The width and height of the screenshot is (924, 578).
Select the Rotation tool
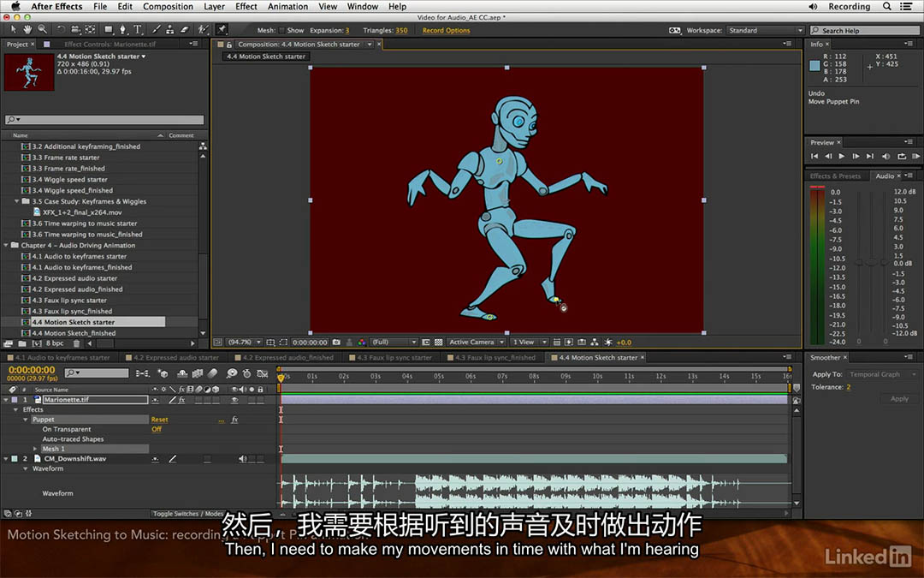[x=61, y=29]
